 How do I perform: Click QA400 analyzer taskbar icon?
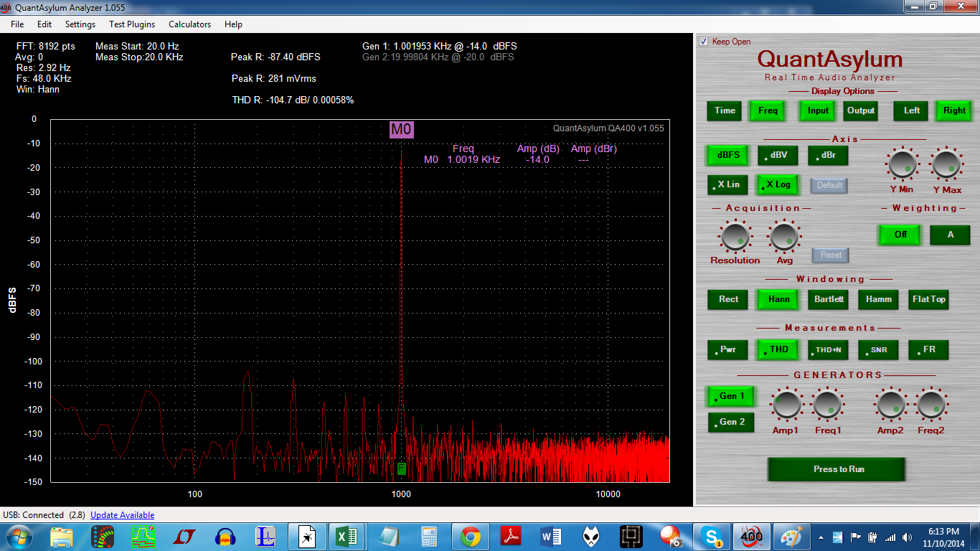pos(751,536)
